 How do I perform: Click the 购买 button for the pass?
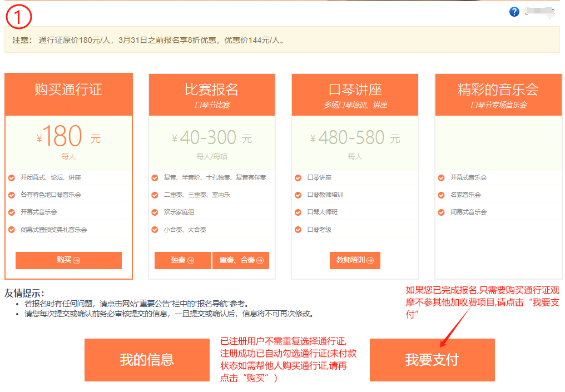[x=68, y=260]
